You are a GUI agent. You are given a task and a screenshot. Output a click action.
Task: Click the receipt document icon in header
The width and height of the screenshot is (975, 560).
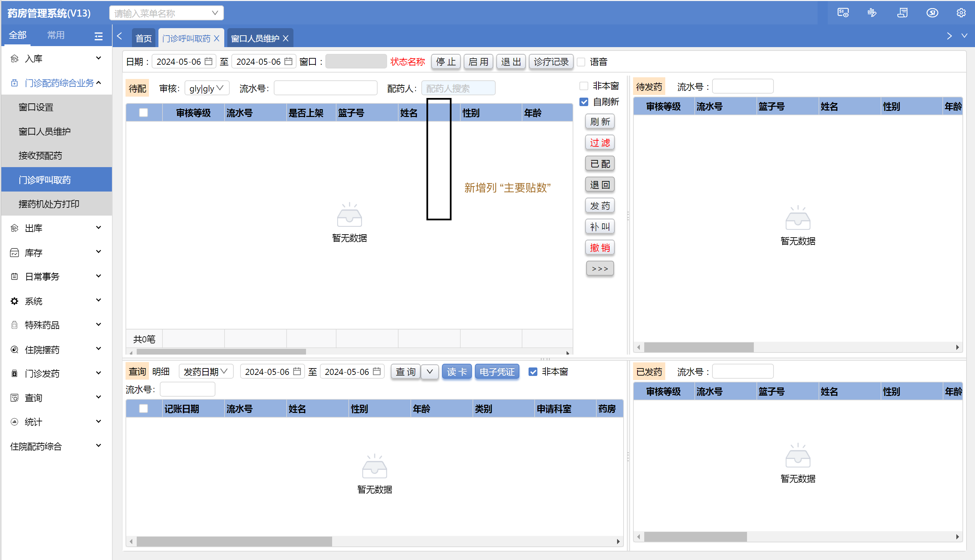(x=902, y=13)
